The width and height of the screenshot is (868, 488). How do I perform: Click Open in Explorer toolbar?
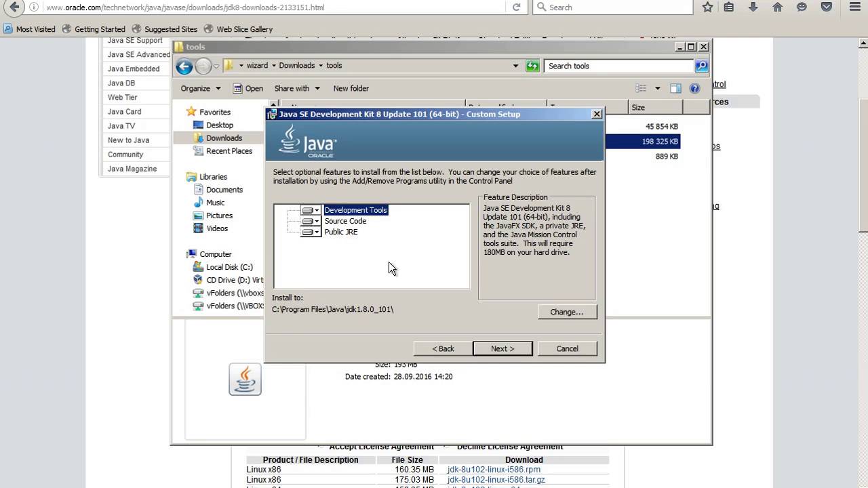248,88
